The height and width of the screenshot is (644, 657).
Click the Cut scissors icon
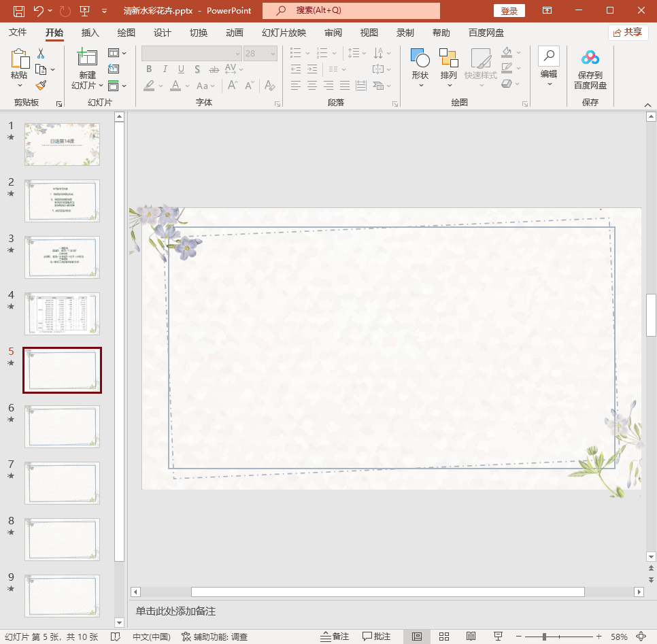[41, 54]
